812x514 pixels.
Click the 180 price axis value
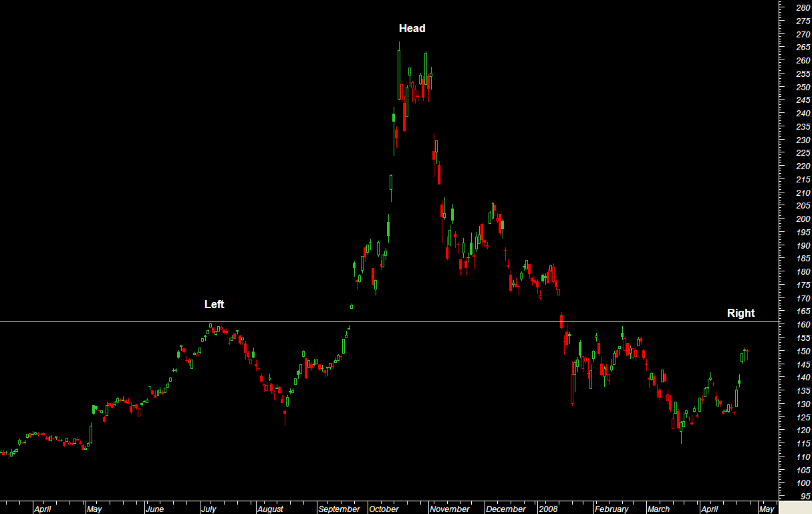(x=803, y=272)
